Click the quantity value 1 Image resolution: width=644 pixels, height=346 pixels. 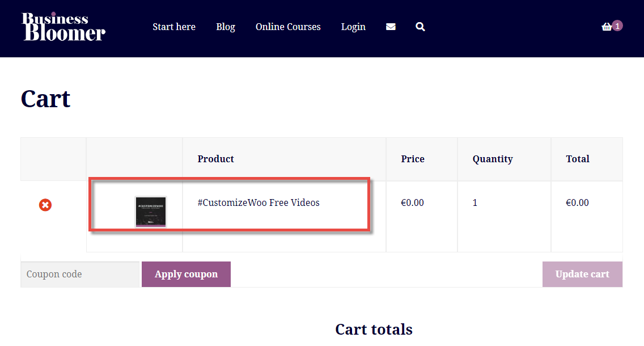pyautogui.click(x=475, y=202)
